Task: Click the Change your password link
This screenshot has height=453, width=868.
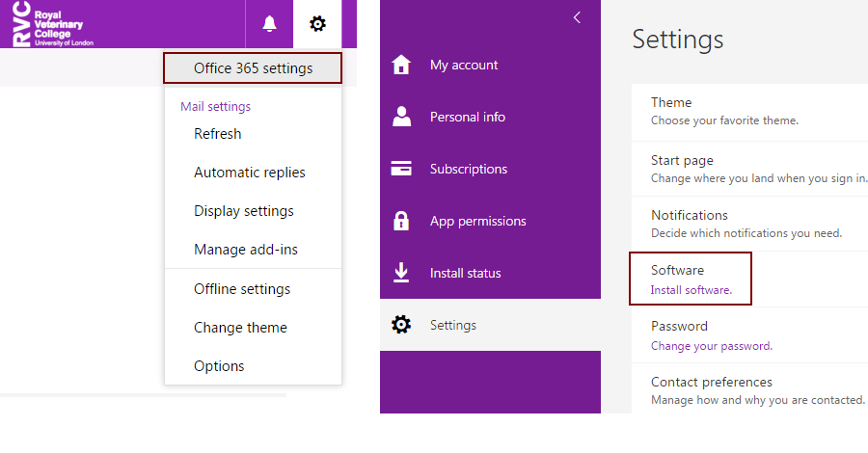Action: point(712,346)
